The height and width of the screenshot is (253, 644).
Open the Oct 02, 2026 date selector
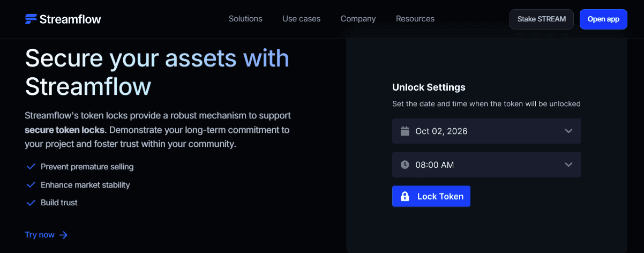486,131
